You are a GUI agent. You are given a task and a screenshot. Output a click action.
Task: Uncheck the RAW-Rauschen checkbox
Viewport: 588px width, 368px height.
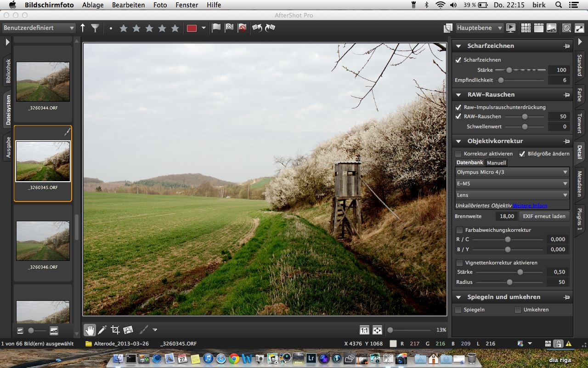tap(458, 116)
